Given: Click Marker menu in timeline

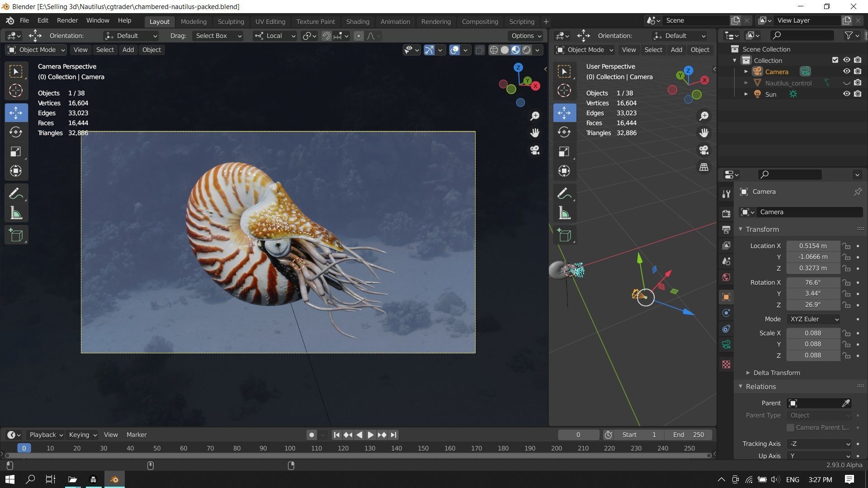Looking at the screenshot, I should click(137, 435).
